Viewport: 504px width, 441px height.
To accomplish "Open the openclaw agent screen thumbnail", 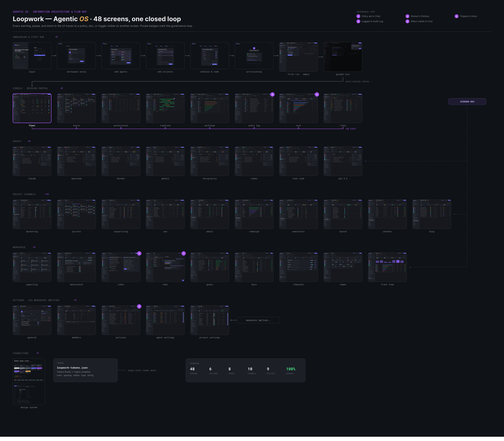I will [x=76, y=161].
